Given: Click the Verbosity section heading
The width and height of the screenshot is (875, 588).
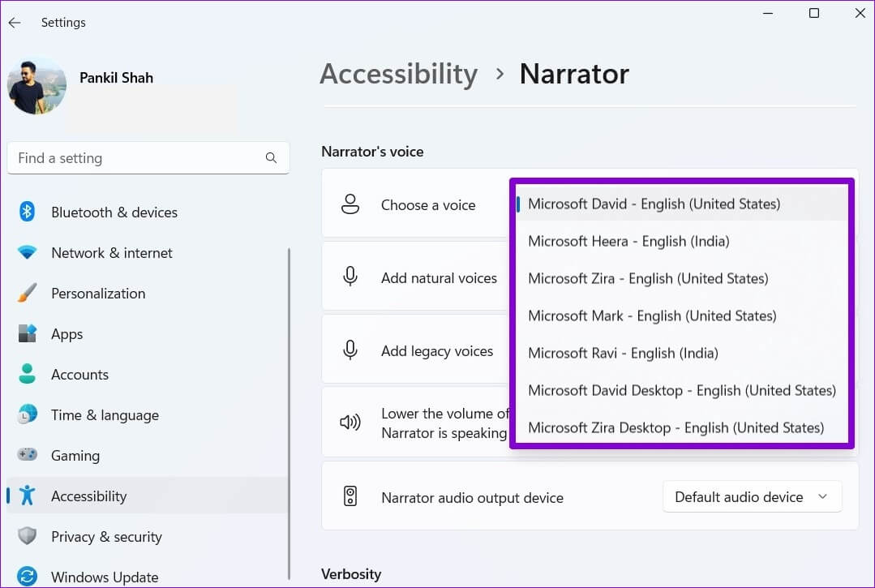Looking at the screenshot, I should (x=351, y=574).
